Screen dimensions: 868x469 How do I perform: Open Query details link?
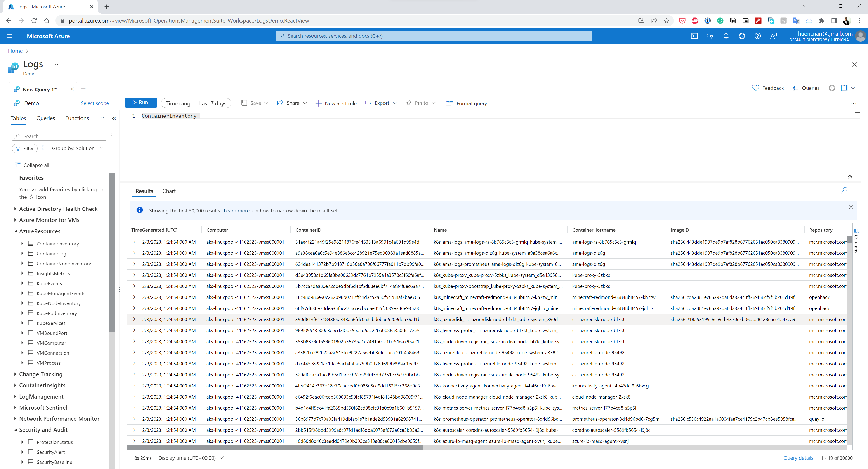(798, 458)
